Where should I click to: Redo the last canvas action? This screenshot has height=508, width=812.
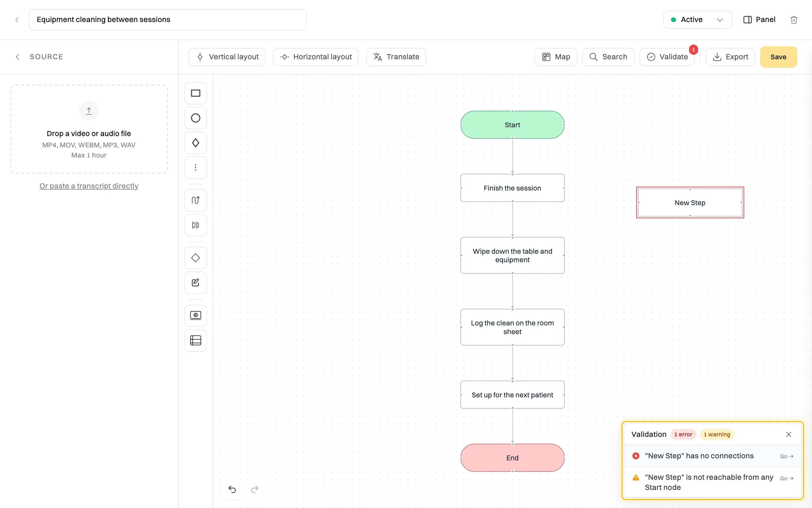point(255,489)
